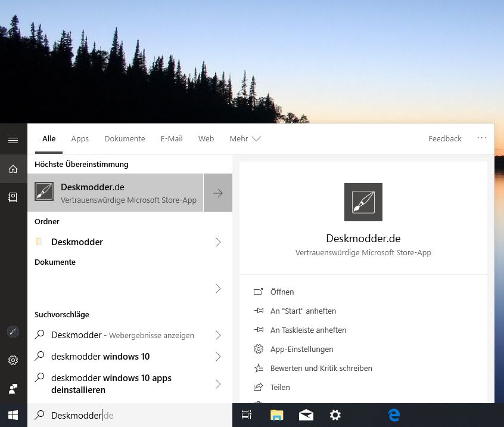This screenshot has height=427, width=504.
Task: Click the Teilen share icon
Action: (x=259, y=387)
